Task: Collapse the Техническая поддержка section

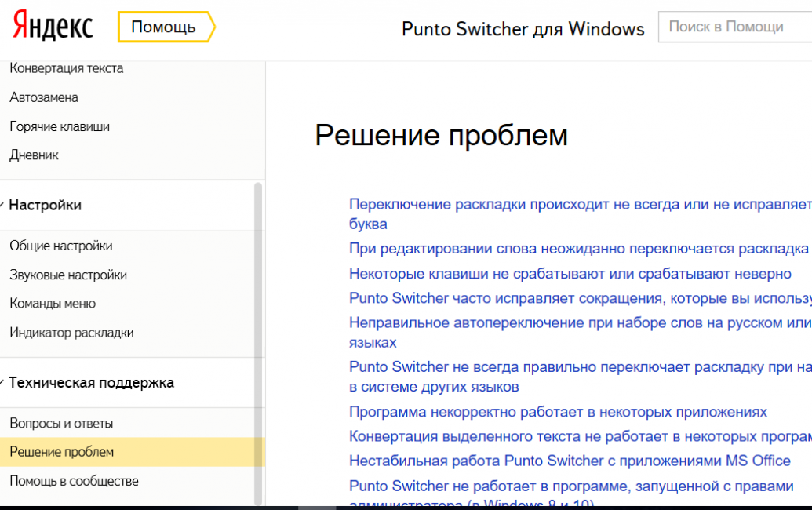Action: (x=91, y=383)
